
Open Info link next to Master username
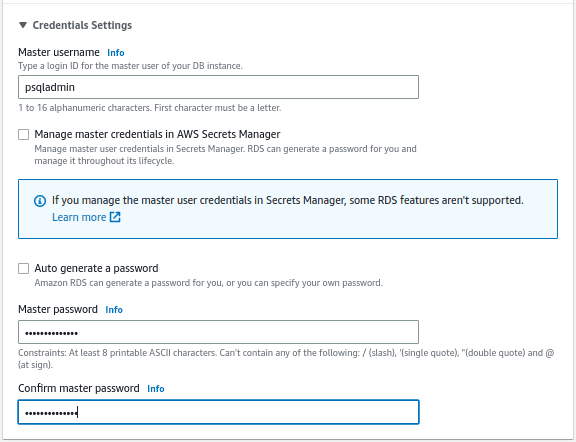116,53
